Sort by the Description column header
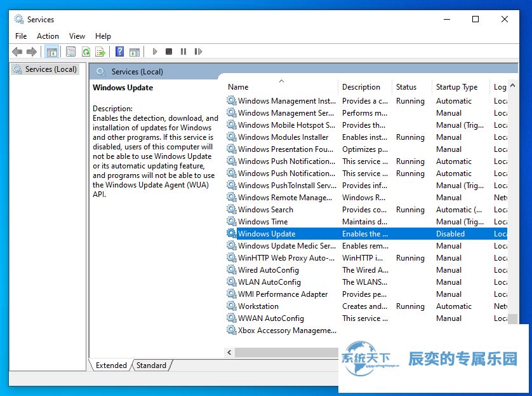This screenshot has height=396, width=532. click(x=365, y=87)
